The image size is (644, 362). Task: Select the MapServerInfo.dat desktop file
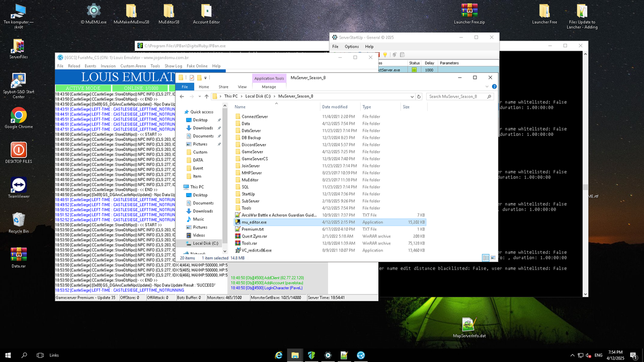469,327
